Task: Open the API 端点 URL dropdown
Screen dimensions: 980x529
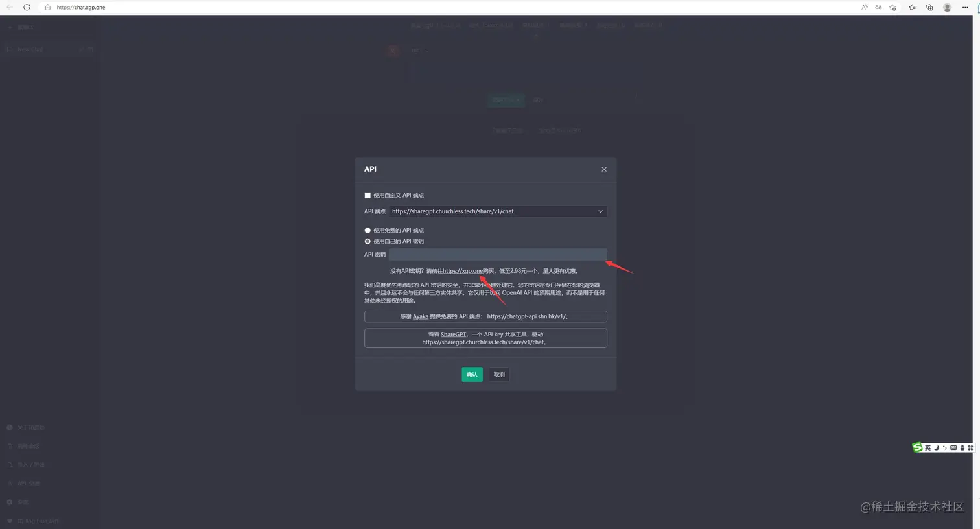Action: 498,211
